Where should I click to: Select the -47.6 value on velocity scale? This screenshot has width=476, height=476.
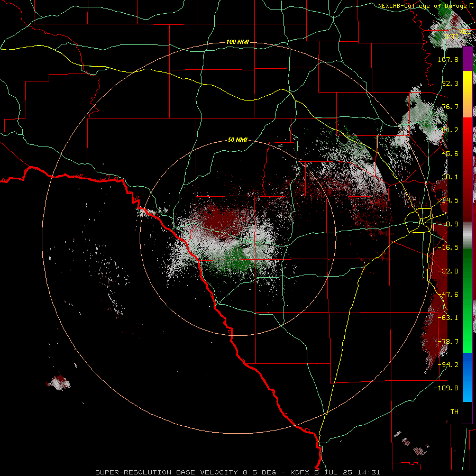click(x=448, y=295)
